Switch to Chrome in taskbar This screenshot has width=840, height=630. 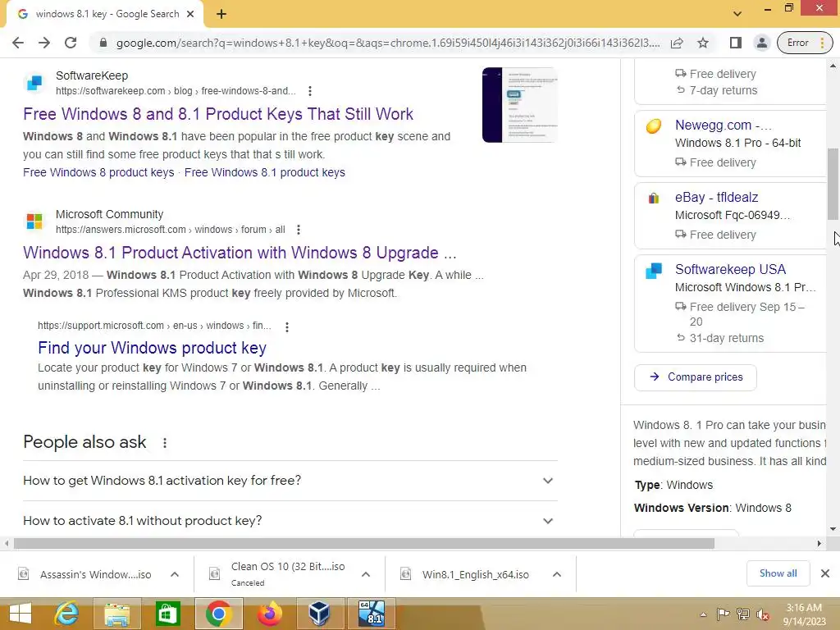coord(218,614)
